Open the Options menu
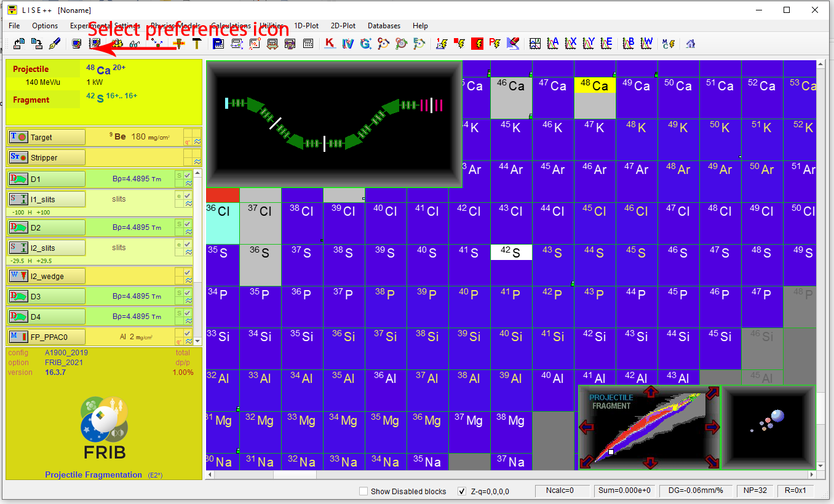 (45, 26)
